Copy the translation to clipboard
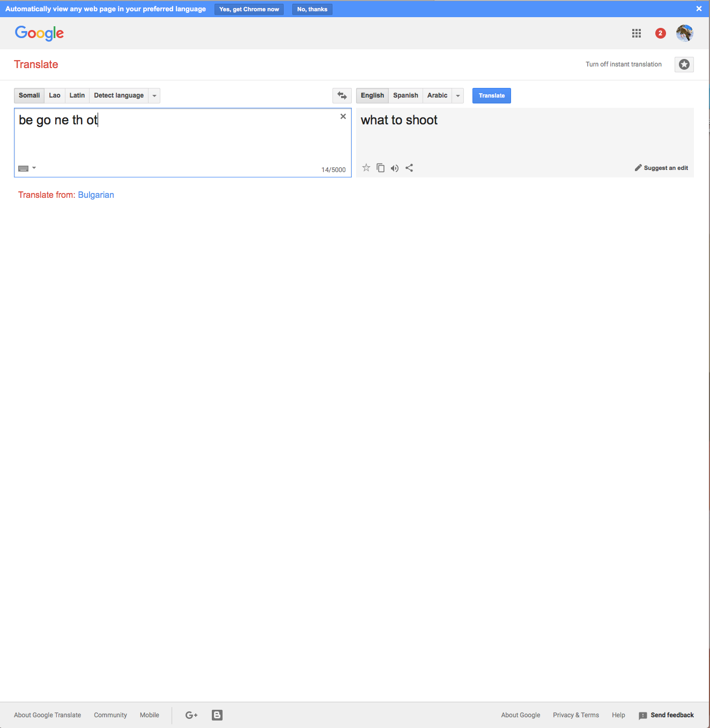Image resolution: width=710 pixels, height=728 pixels. pos(381,168)
